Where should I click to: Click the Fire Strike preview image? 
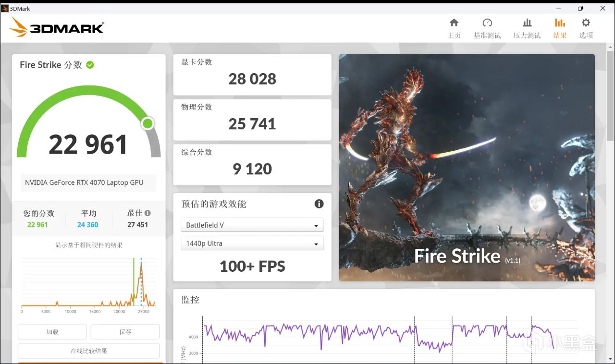(x=467, y=168)
